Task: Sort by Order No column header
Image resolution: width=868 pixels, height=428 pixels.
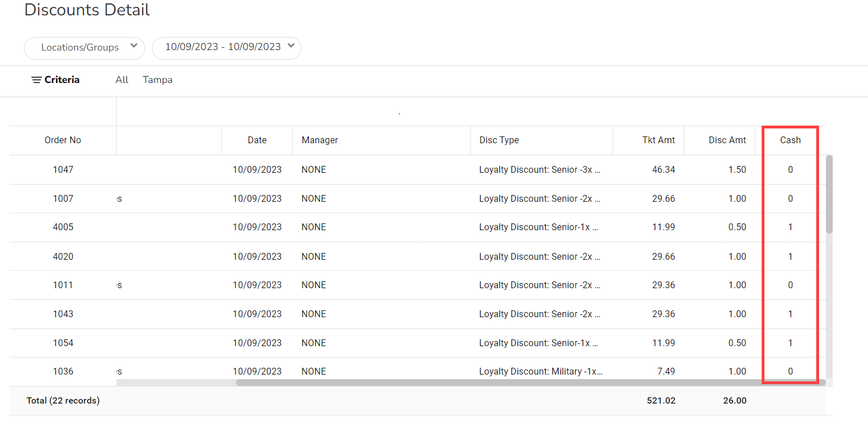Action: tap(63, 140)
